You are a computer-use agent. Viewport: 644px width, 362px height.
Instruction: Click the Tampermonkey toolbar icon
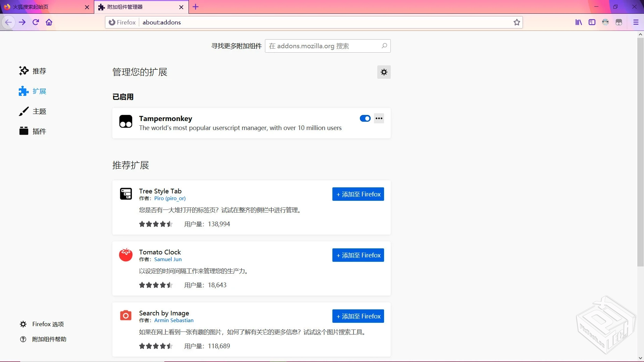point(619,22)
